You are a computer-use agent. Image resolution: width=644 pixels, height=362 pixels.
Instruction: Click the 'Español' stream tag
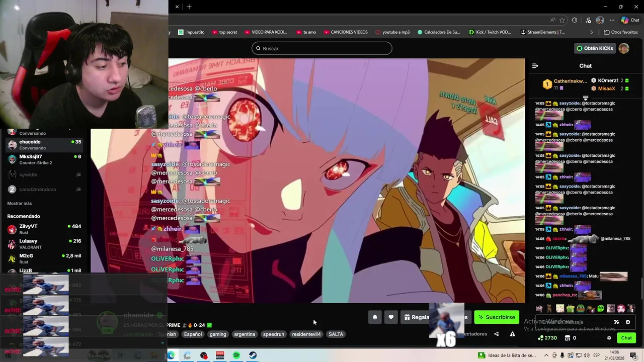[193, 334]
